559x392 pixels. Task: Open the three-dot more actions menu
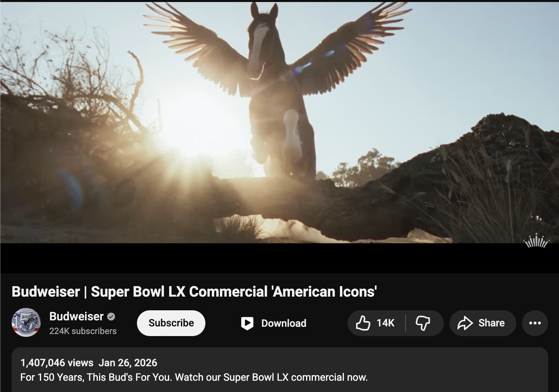(x=535, y=323)
